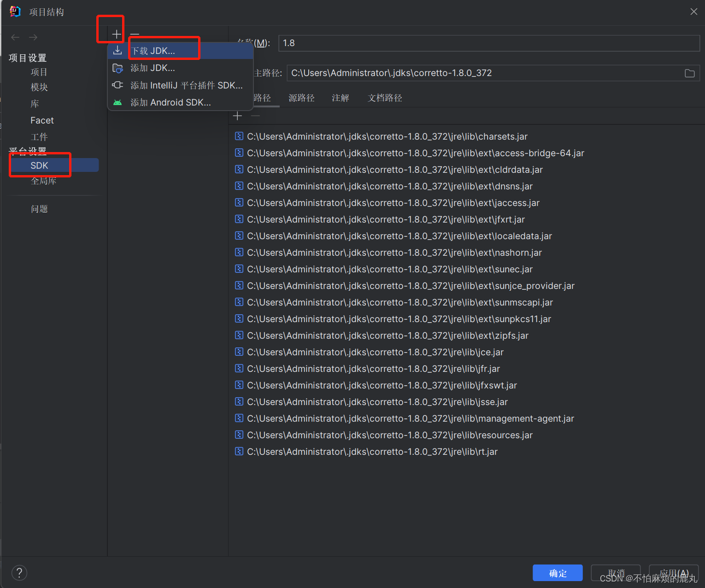
Task: Go forward with the right arrow icon
Action: point(33,37)
